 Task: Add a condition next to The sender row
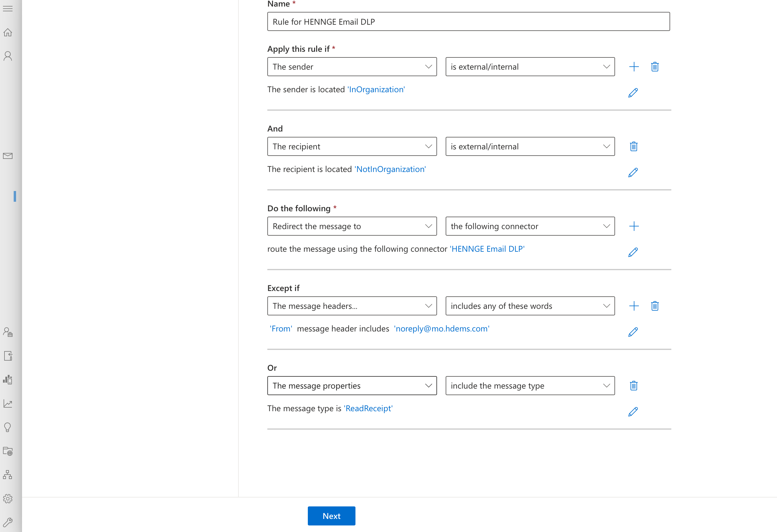tap(634, 67)
